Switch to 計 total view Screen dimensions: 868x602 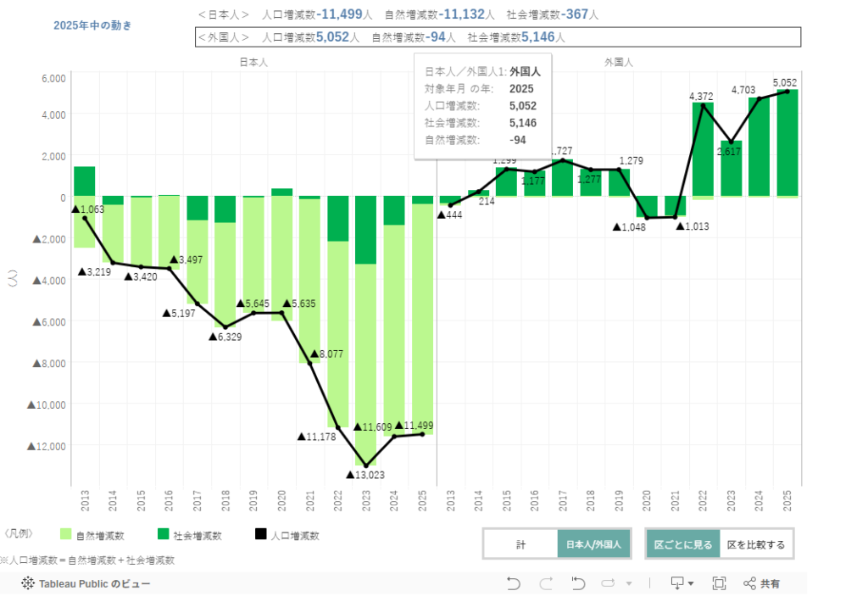(x=520, y=544)
